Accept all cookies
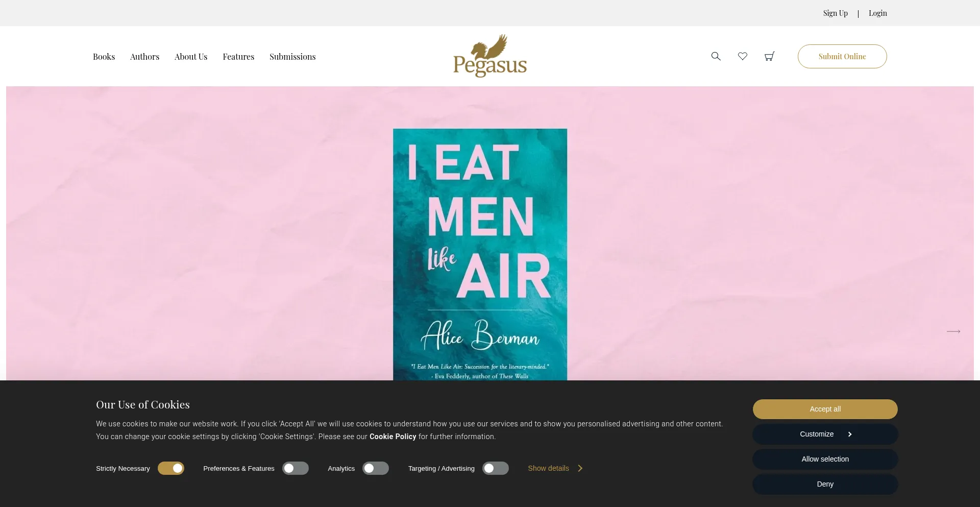Screen dimensions: 980x507 tap(825, 409)
